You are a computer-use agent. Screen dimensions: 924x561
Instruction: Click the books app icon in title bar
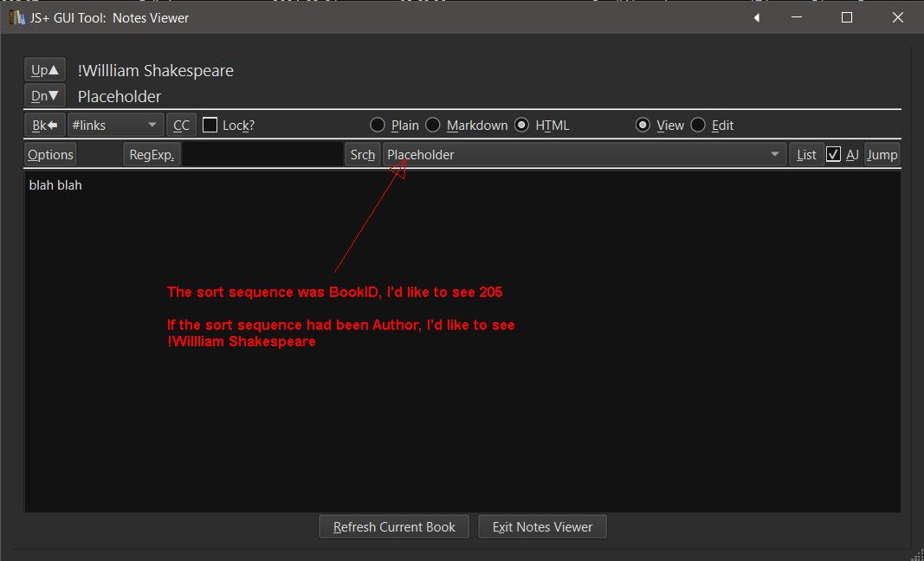(x=16, y=17)
